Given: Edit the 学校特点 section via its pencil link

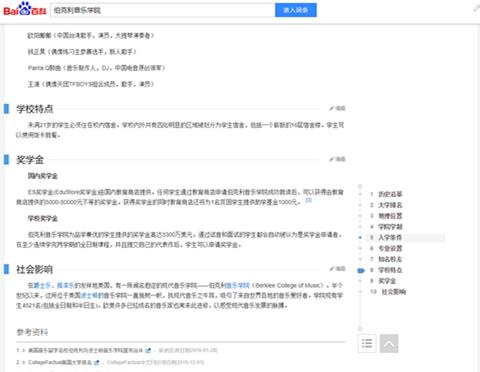Looking at the screenshot, I should [337, 108].
